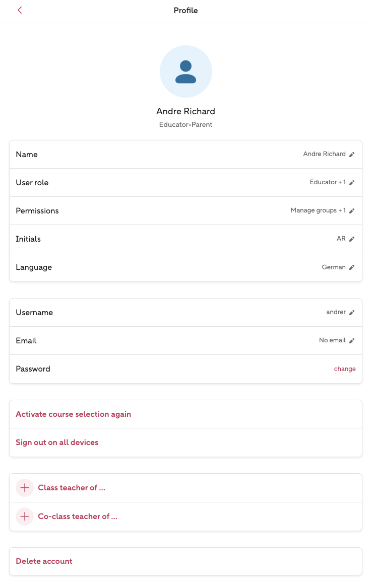The image size is (373, 588).
Task: Sign out on all devices
Action: (57, 443)
